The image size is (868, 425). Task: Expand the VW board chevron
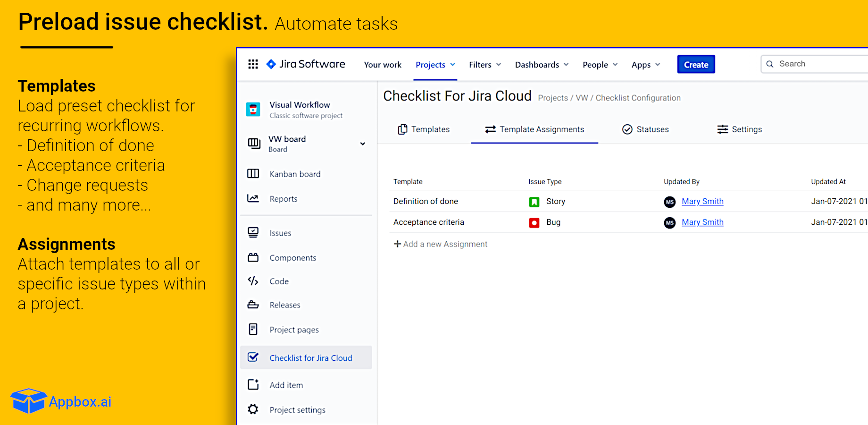[362, 144]
